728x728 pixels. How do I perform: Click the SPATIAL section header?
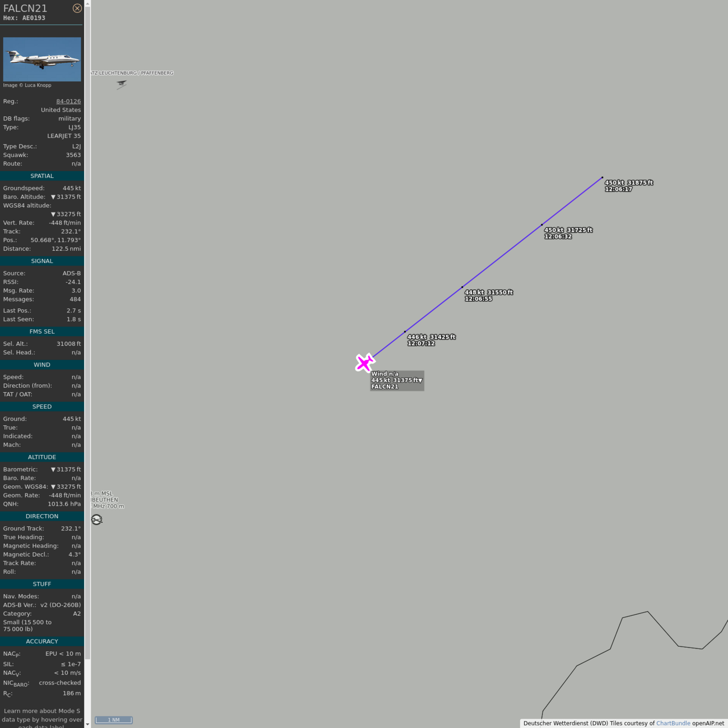42,176
